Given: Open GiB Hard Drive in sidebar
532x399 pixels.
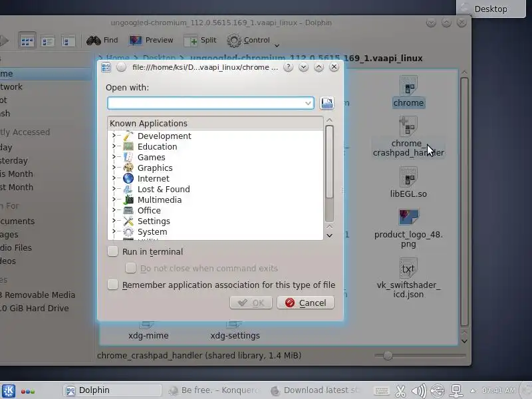Looking at the screenshot, I should (x=35, y=308).
